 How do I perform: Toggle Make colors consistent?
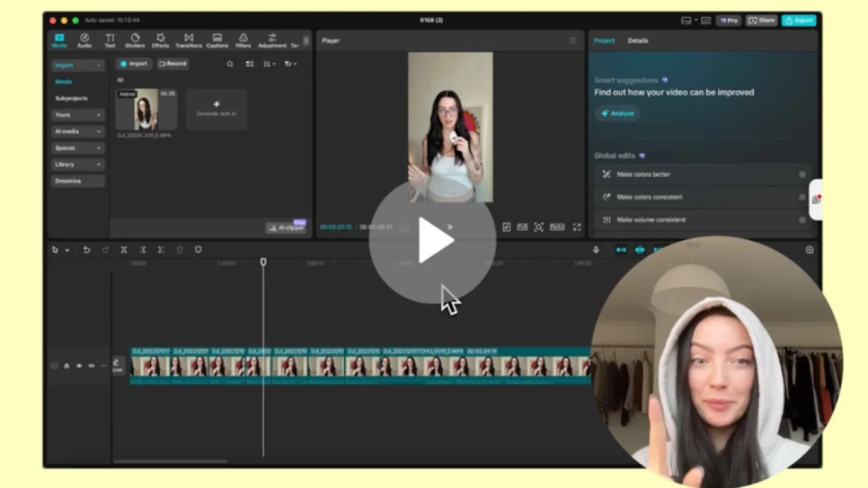(x=802, y=197)
